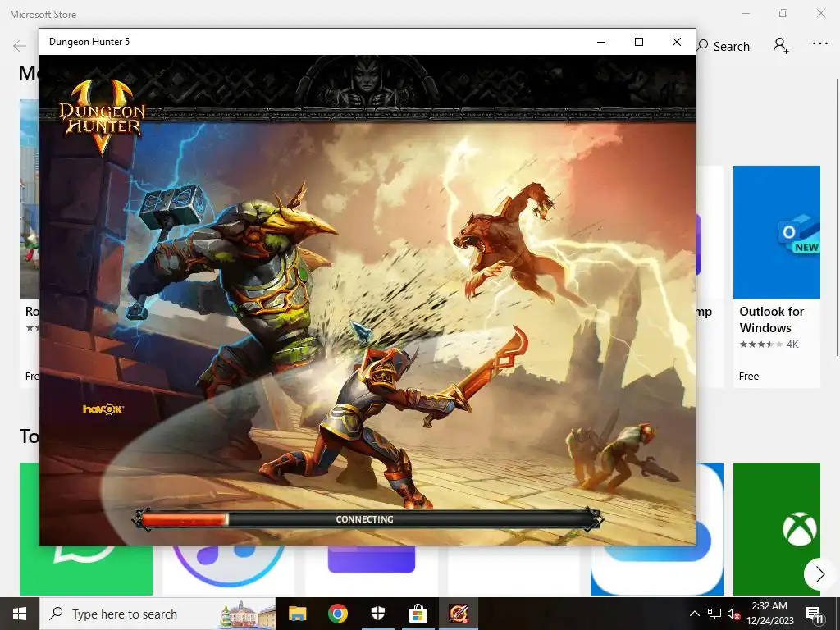Click the Dungeon Hunter V logo
Image resolution: width=840 pixels, height=630 pixels.
(102, 116)
